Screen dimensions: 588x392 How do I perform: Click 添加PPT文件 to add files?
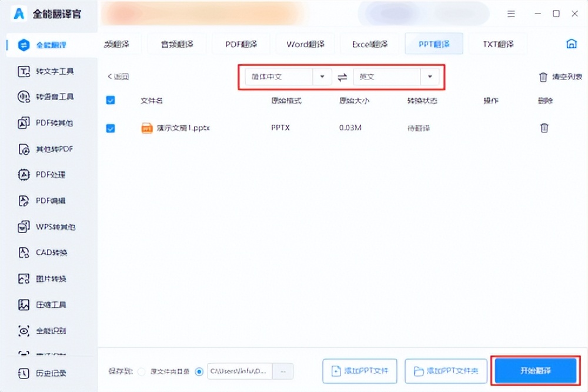[360, 371]
